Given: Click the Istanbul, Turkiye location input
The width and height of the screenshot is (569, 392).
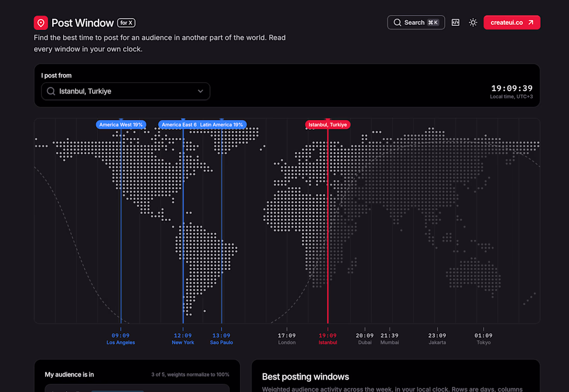Looking at the screenshot, I should pyautogui.click(x=126, y=91).
